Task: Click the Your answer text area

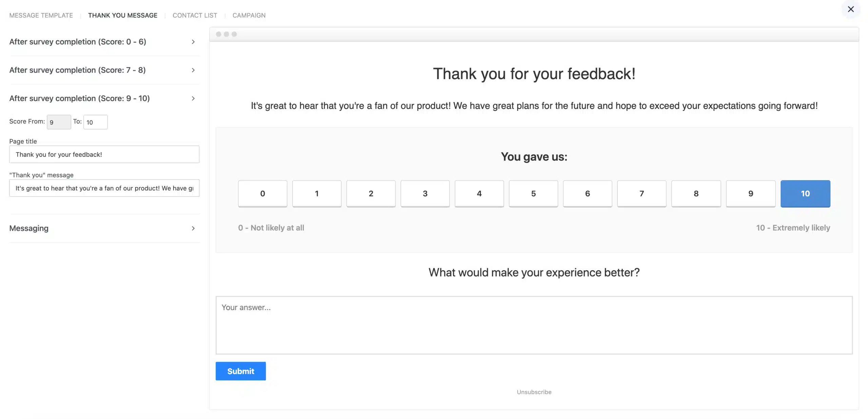Action: (x=534, y=325)
